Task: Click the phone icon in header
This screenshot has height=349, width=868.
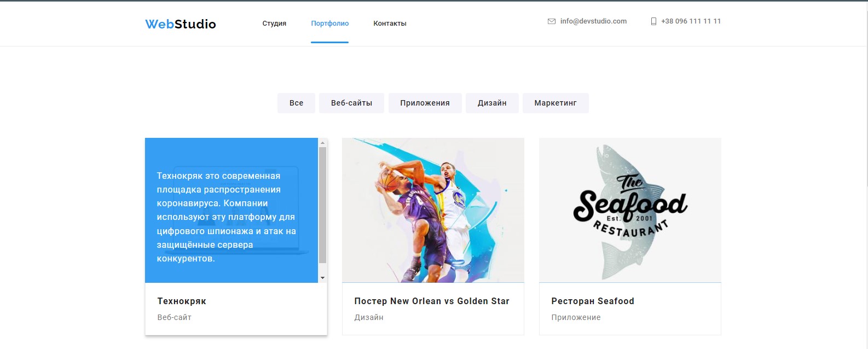Action: [x=653, y=21]
